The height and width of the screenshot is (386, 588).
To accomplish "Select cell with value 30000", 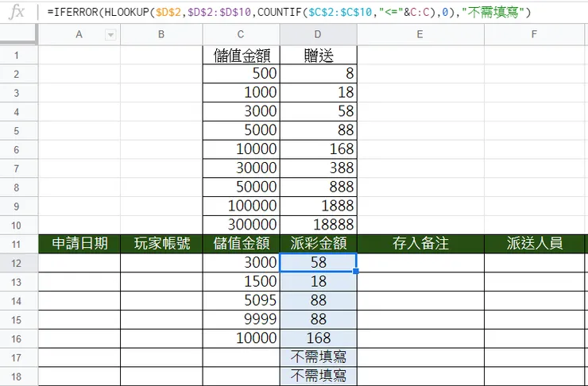I will 241,168.
